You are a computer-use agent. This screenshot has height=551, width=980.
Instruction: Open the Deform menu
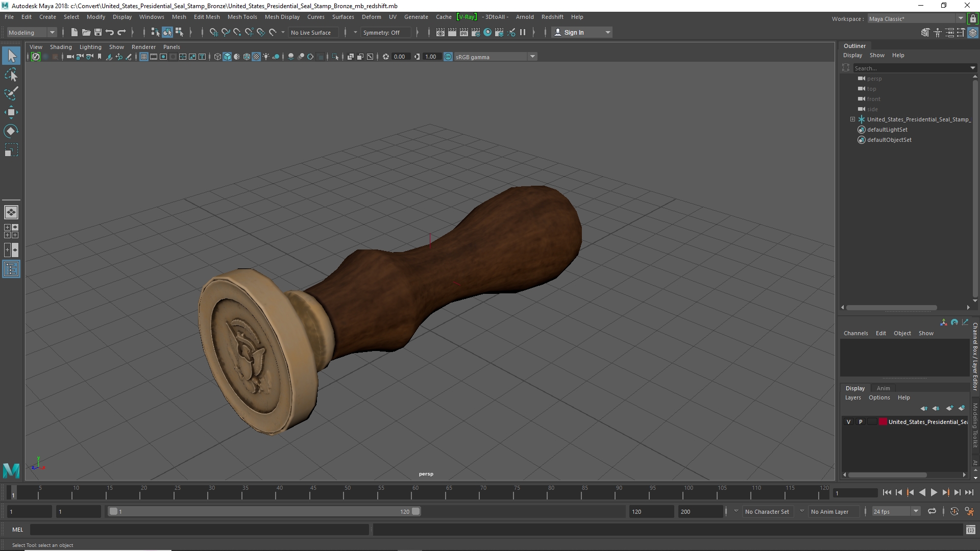coord(371,17)
